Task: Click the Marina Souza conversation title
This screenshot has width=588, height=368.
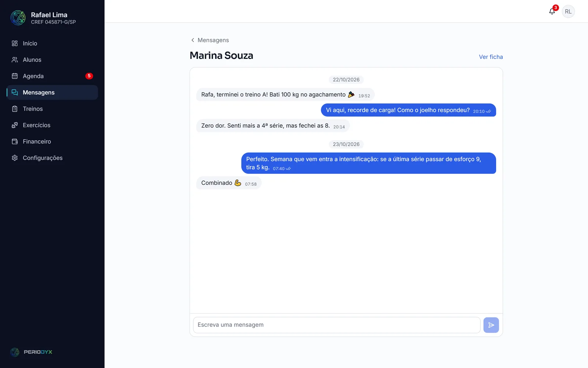Action: 221,56
